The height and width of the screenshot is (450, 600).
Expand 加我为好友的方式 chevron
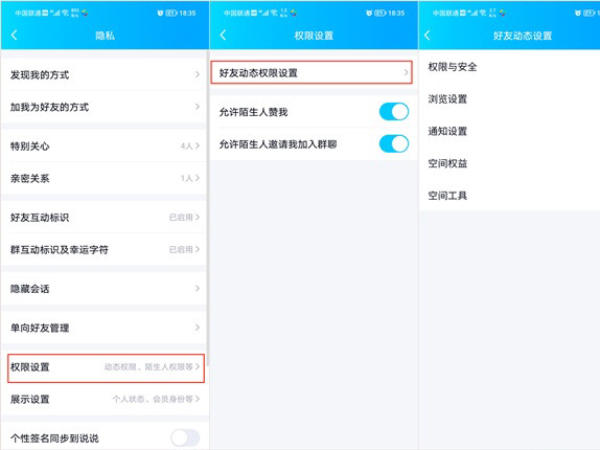pyautogui.click(x=196, y=107)
